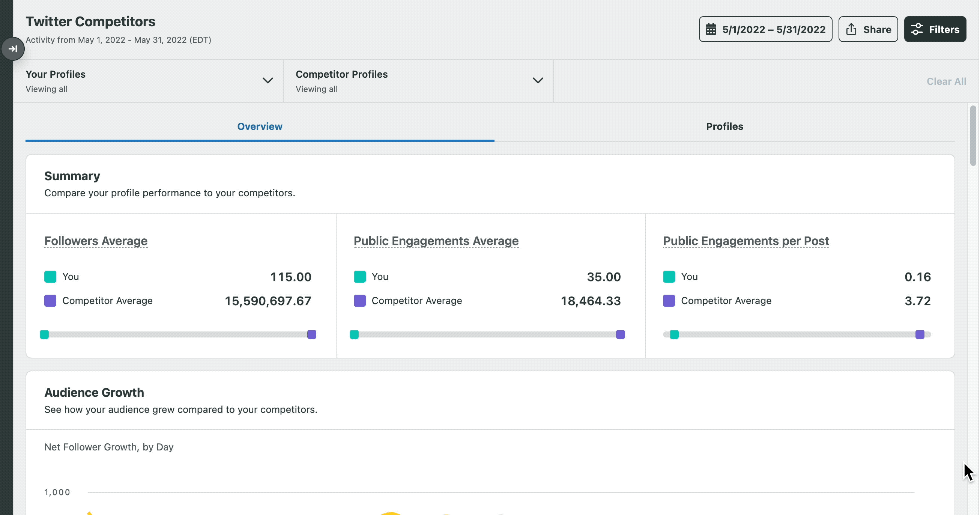The width and height of the screenshot is (980, 515).
Task: Click the Filters sliders icon
Action: coord(917,29)
